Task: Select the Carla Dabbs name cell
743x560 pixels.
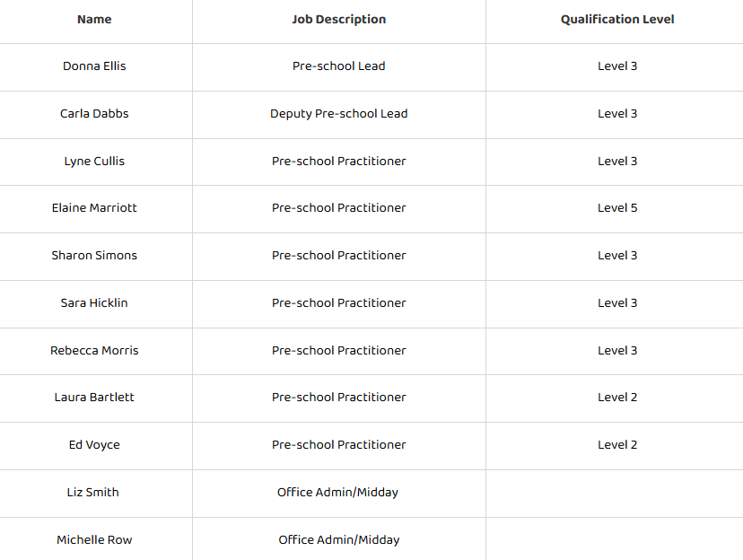Action: tap(94, 114)
